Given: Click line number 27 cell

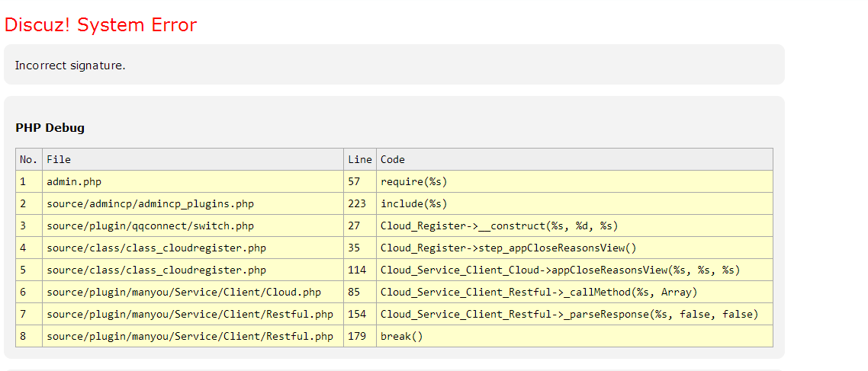Looking at the screenshot, I should click(360, 225).
